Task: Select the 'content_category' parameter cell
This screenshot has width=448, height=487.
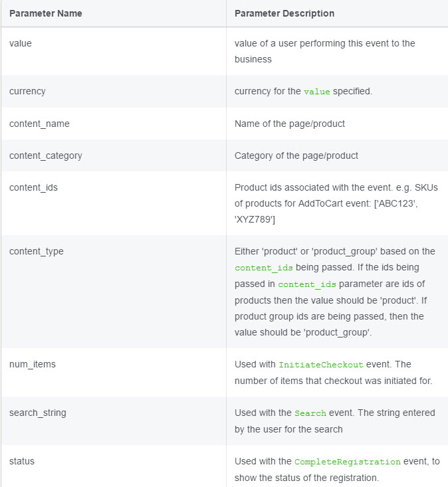Action: pyautogui.click(x=114, y=155)
